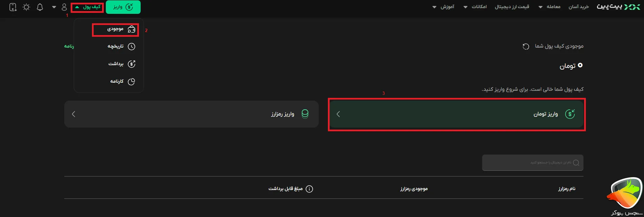Screen dimensions: 644x217
Task: Open the معامله dropdown menu
Action: click(549, 7)
